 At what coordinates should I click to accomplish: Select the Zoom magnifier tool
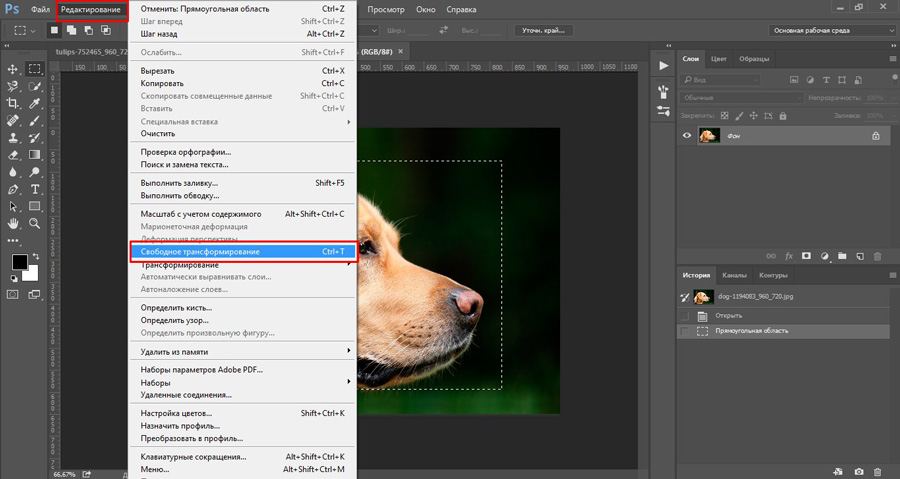point(35,222)
